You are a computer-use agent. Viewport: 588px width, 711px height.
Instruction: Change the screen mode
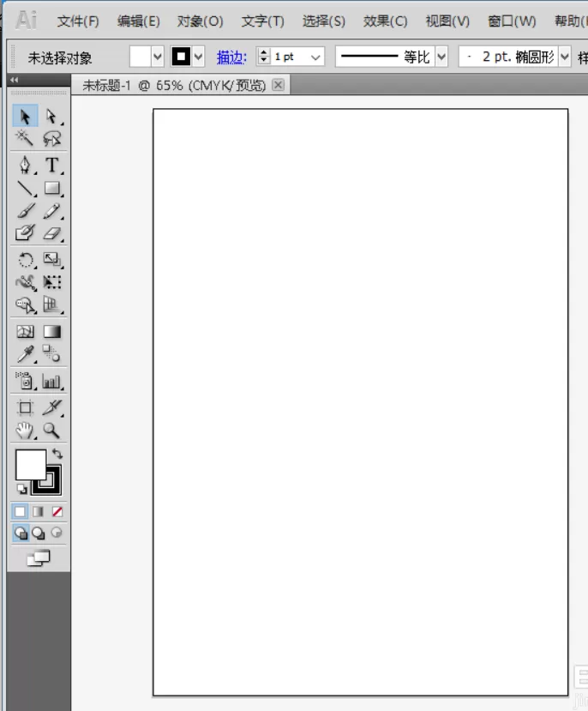pyautogui.click(x=39, y=557)
